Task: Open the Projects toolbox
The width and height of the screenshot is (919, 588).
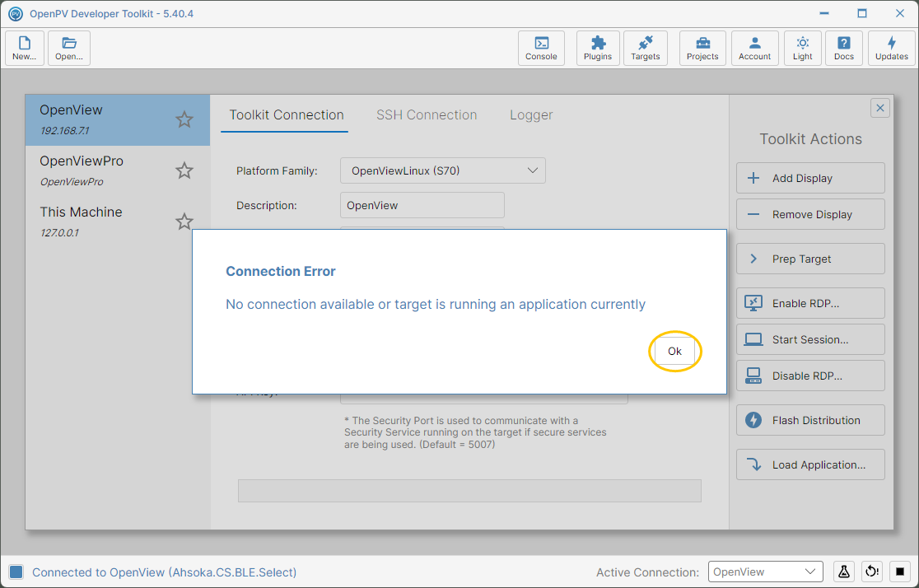Action: 702,48
